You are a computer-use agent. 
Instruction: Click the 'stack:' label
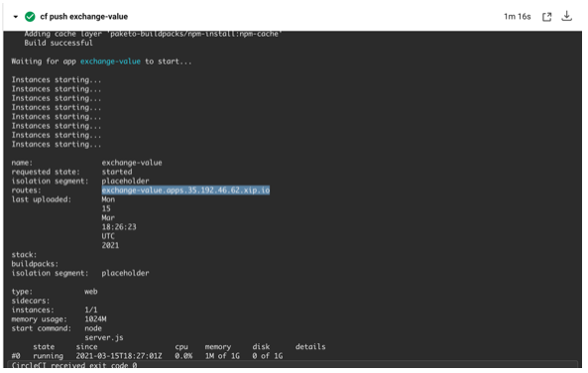(x=24, y=254)
